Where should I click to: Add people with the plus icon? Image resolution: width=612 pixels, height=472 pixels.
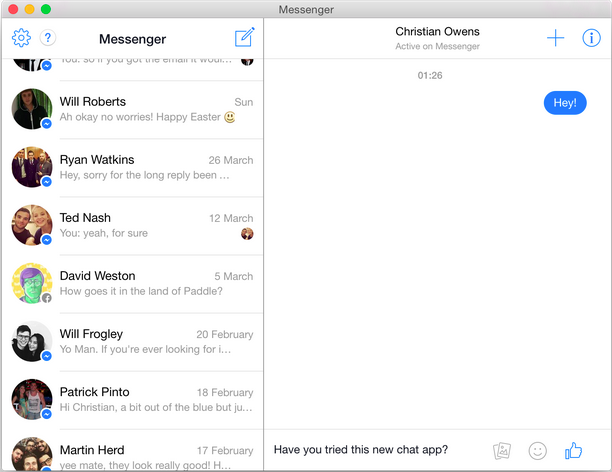(555, 38)
